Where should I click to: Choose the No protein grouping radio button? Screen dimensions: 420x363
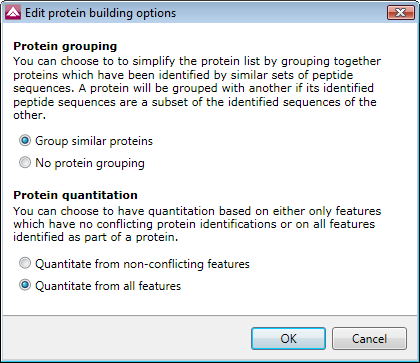click(x=25, y=163)
